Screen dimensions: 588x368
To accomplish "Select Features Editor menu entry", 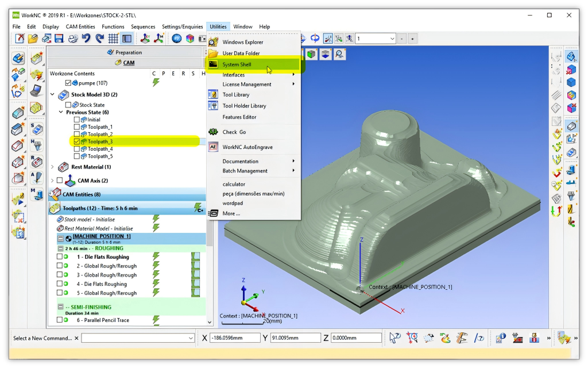I will pos(253,117).
